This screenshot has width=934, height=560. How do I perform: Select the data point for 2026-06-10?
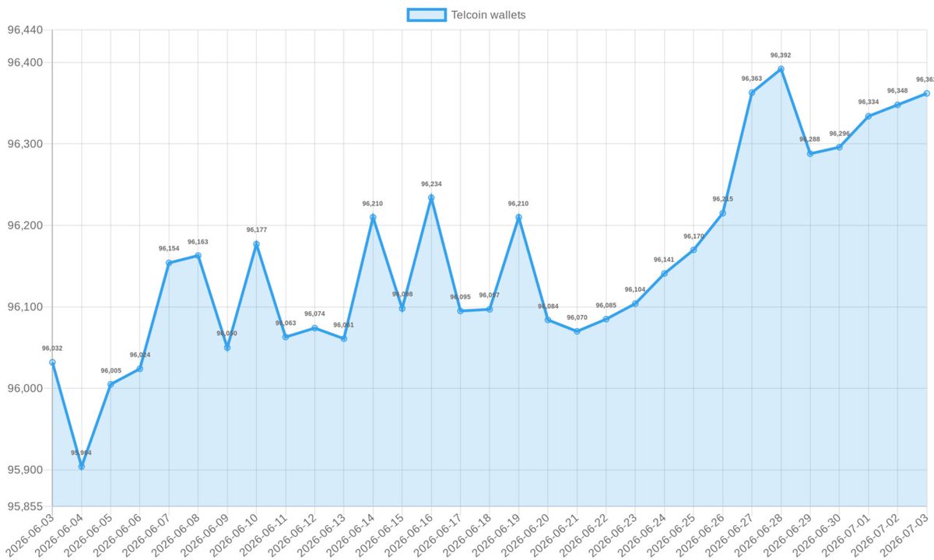[x=256, y=244]
